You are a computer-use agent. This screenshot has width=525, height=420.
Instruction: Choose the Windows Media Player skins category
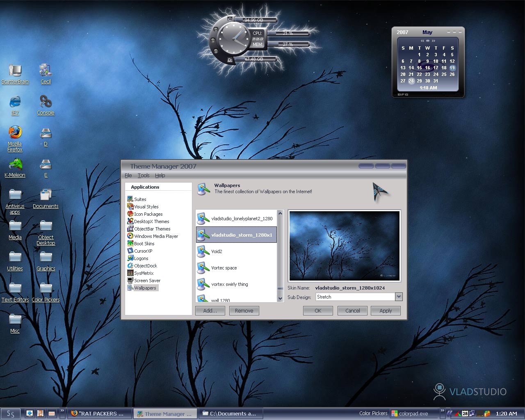click(153, 236)
